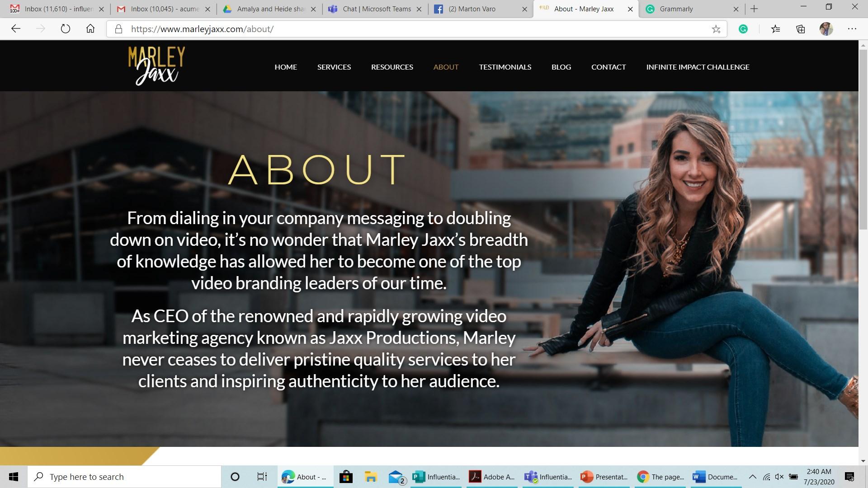Switch to Teams Influentia taskbar item
Image resolution: width=868 pixels, height=488 pixels.
pos(548,477)
